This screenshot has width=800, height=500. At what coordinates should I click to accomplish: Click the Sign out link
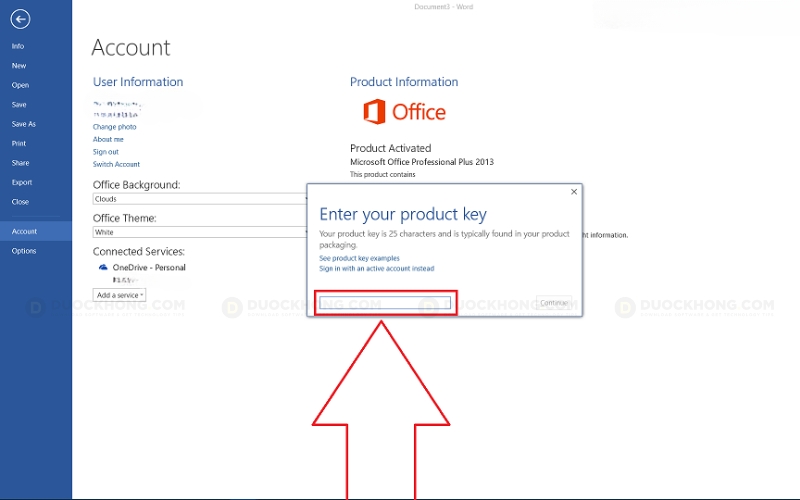click(106, 152)
